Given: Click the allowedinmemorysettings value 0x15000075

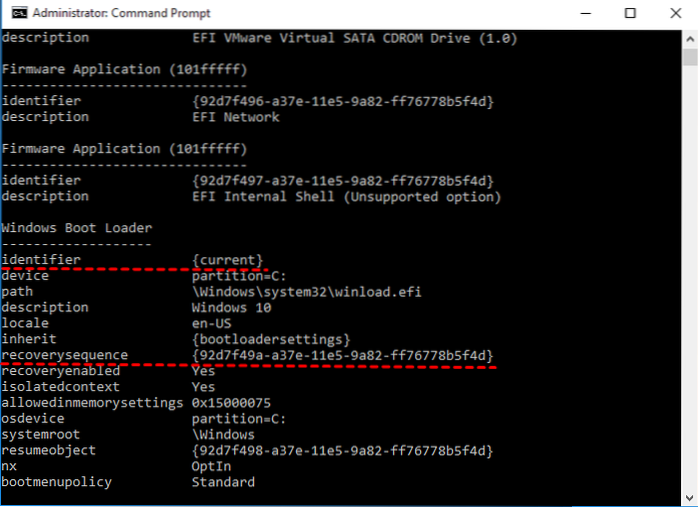Looking at the screenshot, I should [x=231, y=402].
